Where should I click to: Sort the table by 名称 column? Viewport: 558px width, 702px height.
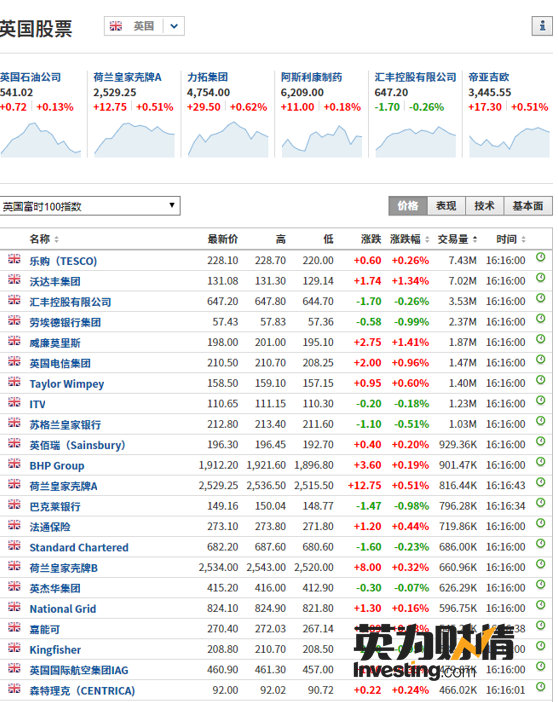[x=44, y=239]
